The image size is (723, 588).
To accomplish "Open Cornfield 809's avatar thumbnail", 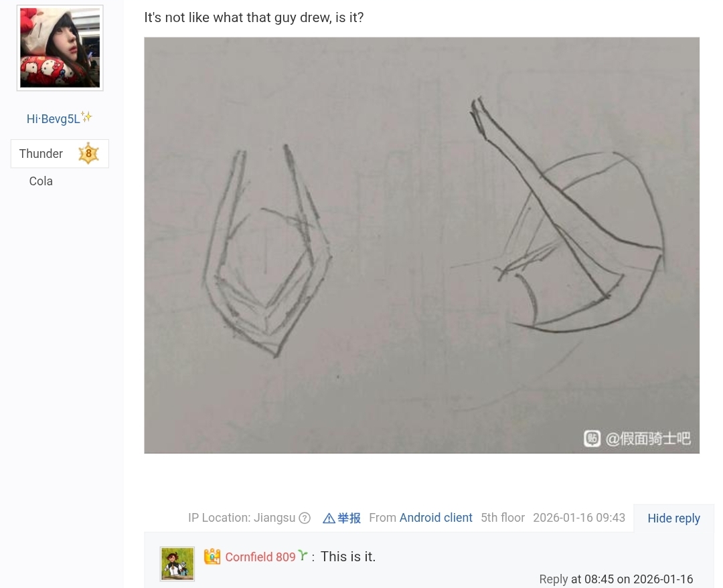I will coord(177,564).
